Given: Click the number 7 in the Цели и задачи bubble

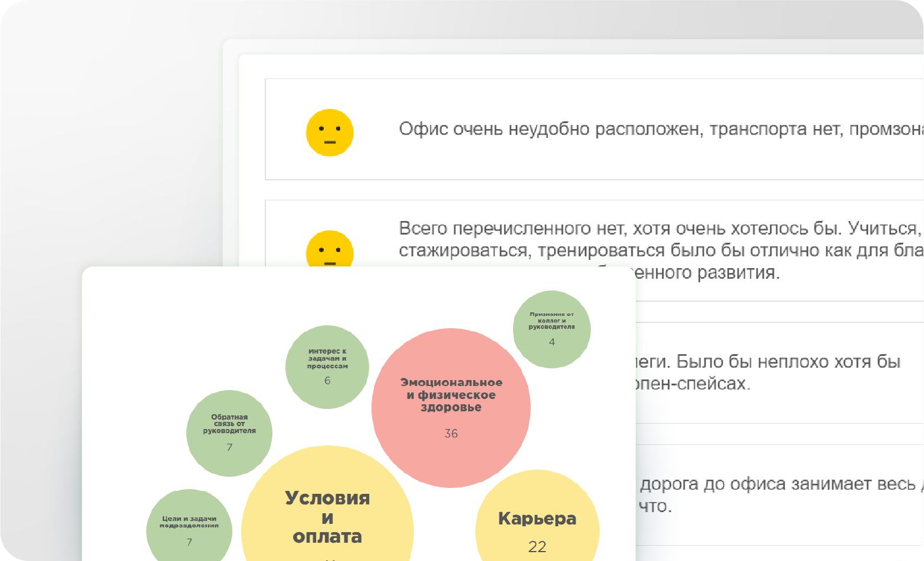Looking at the screenshot, I should coord(189,542).
